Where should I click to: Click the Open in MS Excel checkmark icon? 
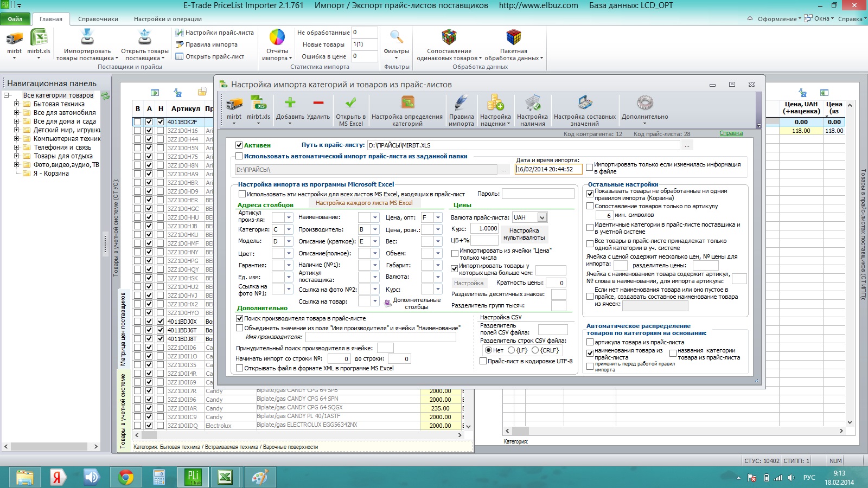coord(351,102)
